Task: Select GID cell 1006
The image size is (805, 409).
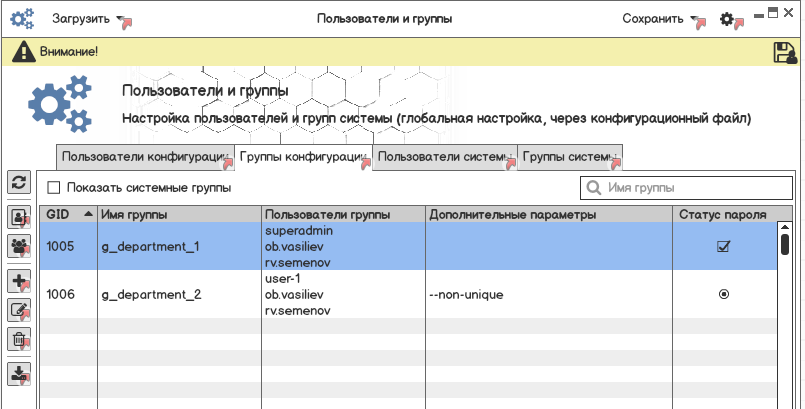Action: (x=68, y=295)
